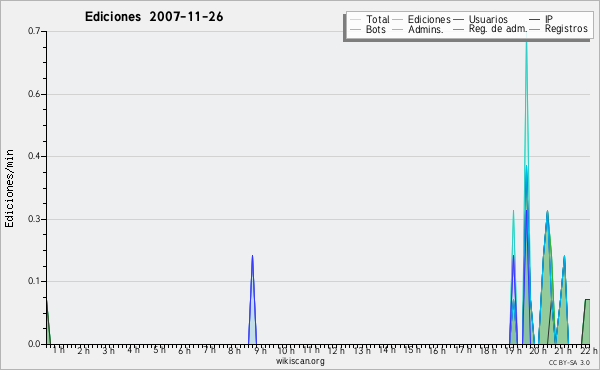This screenshot has width=600, height=370.
Task: Click the chart title 'Ediciones 2007-11-26'
Action: point(154,17)
